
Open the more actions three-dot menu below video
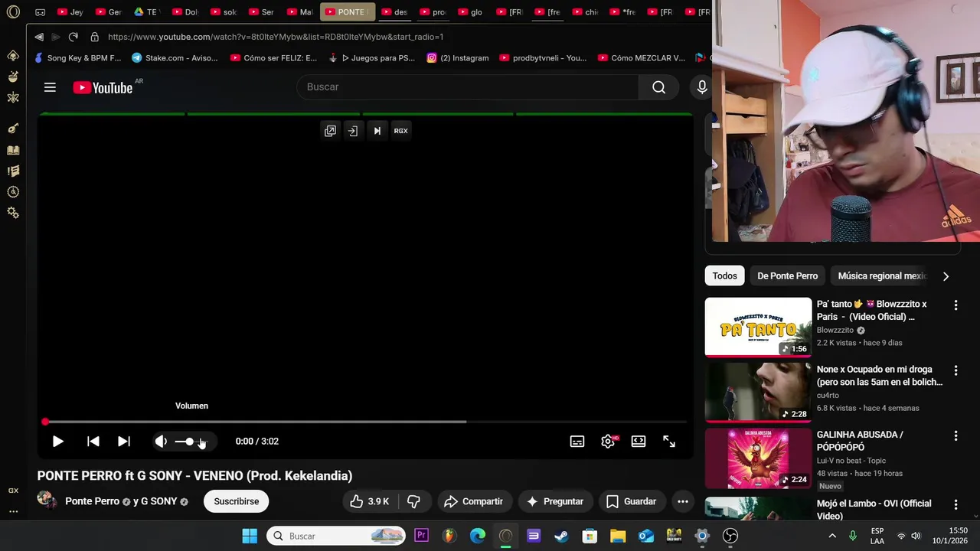click(x=683, y=501)
